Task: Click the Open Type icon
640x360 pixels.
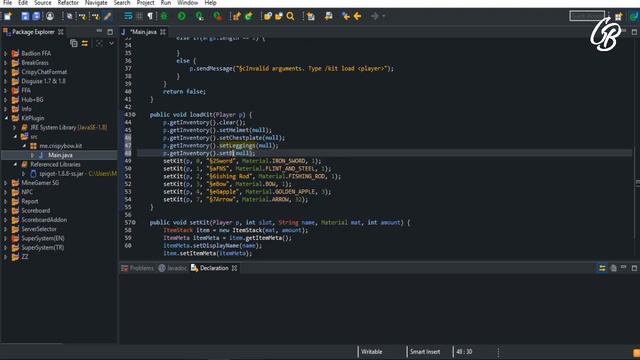Action: tap(268, 16)
